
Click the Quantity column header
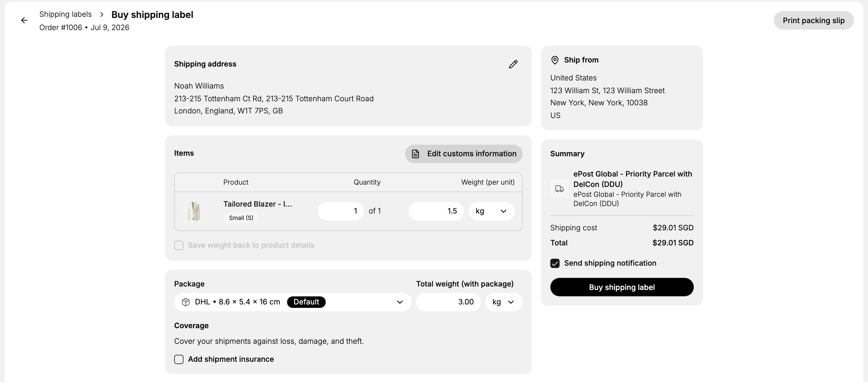[367, 182]
